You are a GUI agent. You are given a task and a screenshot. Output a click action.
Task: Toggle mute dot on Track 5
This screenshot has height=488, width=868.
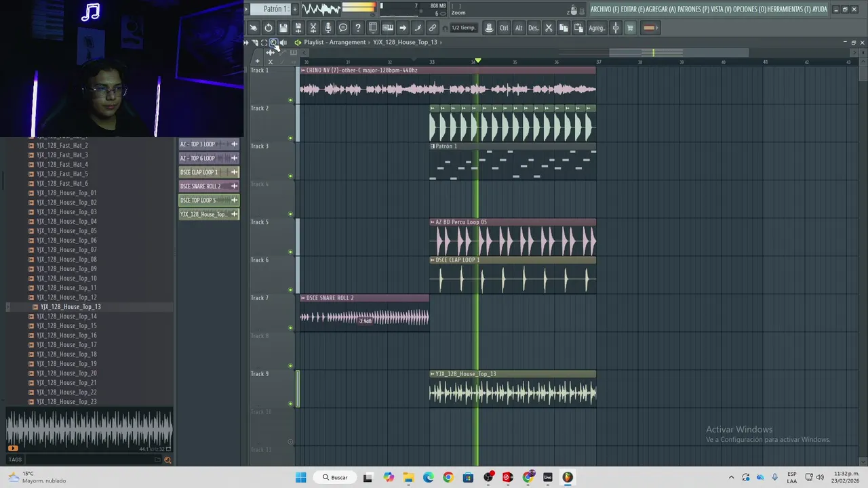pyautogui.click(x=290, y=252)
